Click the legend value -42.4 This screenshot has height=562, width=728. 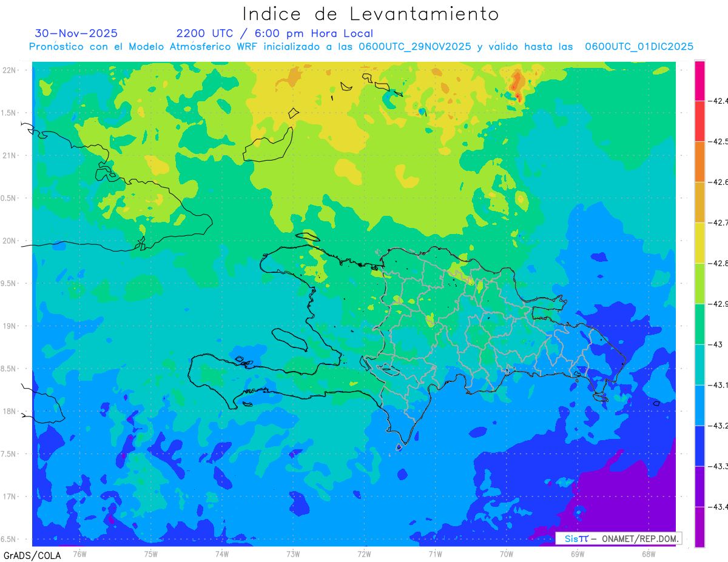pos(718,101)
